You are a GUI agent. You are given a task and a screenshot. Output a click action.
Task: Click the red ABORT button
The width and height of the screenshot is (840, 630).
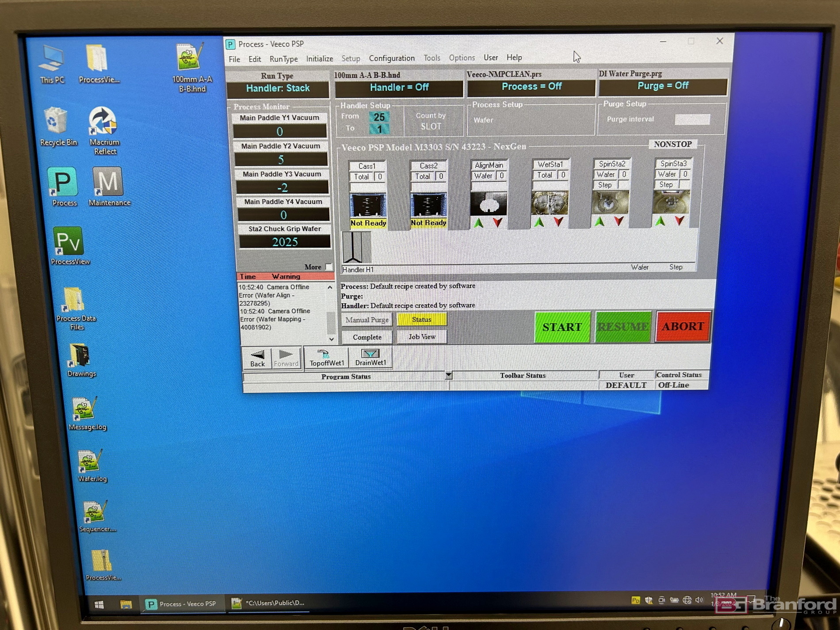[x=683, y=326]
